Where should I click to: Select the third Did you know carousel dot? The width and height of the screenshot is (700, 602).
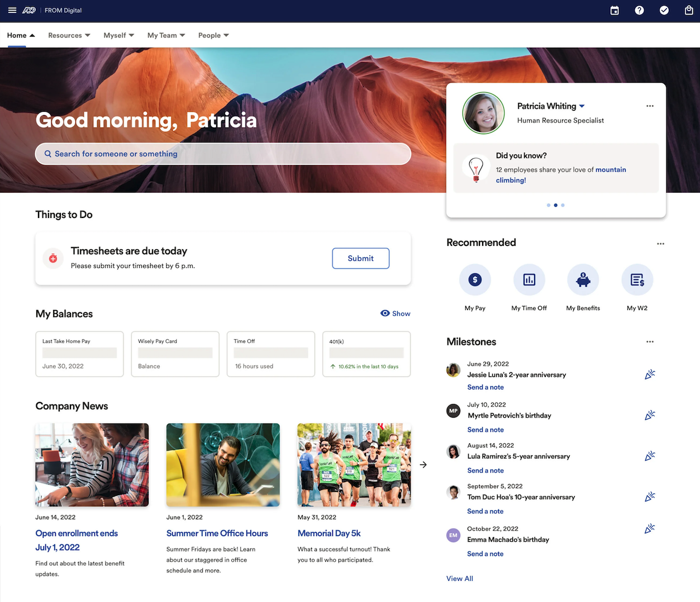click(x=563, y=205)
